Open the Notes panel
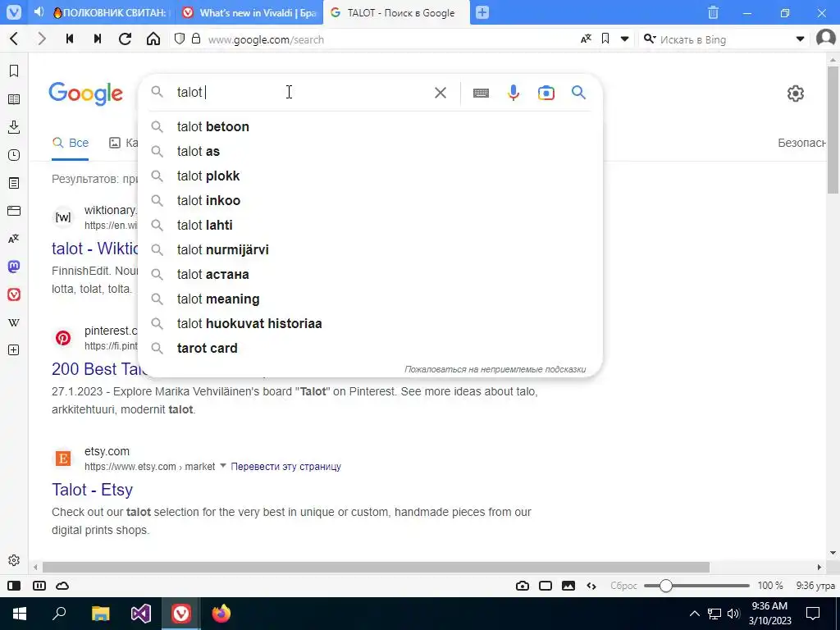 pyautogui.click(x=14, y=183)
